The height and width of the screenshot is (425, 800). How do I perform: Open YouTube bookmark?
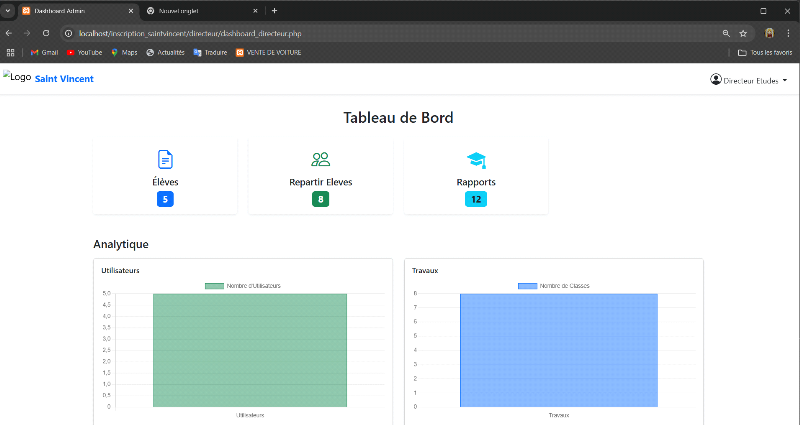(x=84, y=53)
